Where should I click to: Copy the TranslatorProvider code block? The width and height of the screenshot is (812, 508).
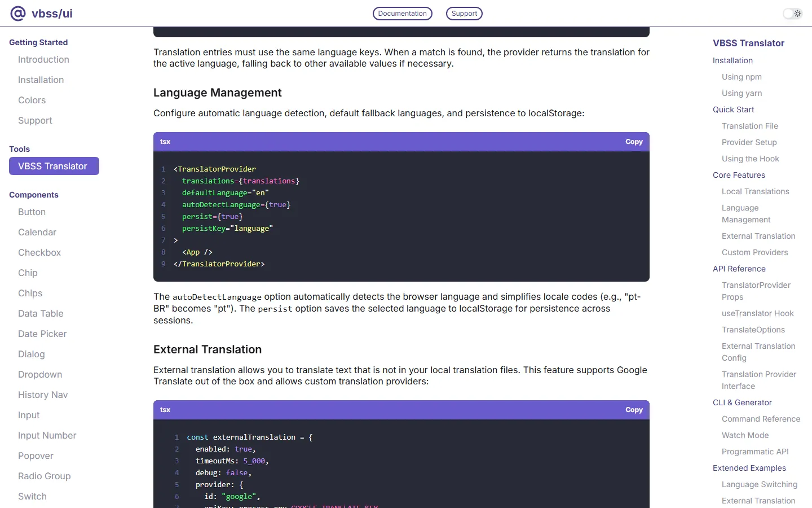pos(634,142)
